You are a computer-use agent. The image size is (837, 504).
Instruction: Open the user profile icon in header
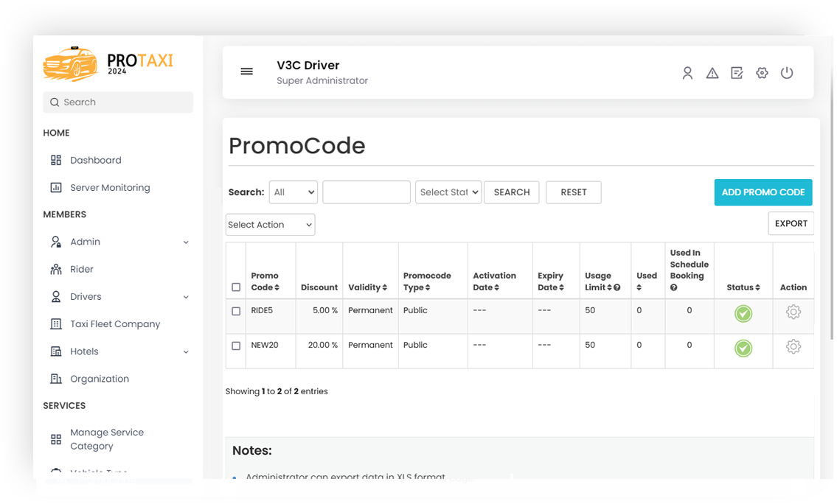pos(687,73)
